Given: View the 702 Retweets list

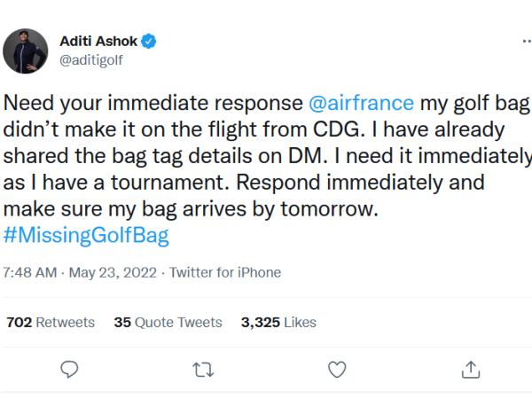Looking at the screenshot, I should click(x=51, y=323).
